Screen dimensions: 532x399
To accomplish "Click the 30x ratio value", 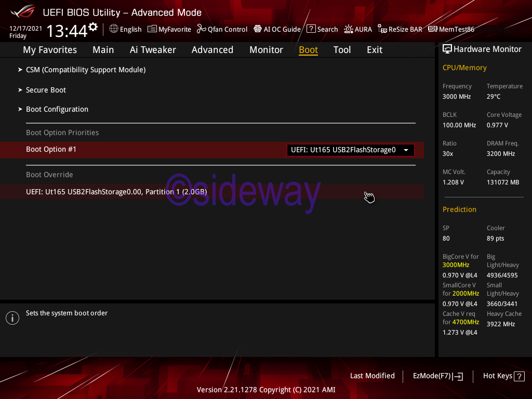I will 448,154.
